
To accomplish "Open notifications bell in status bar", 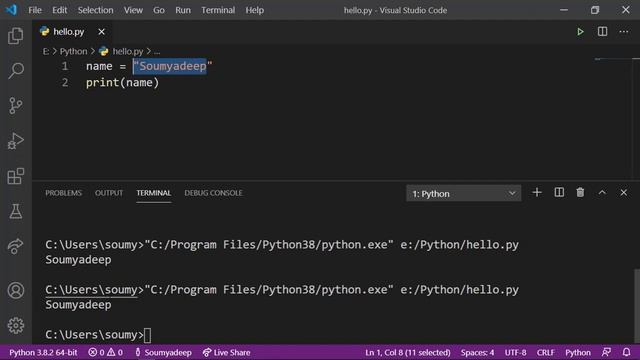I will [627, 352].
